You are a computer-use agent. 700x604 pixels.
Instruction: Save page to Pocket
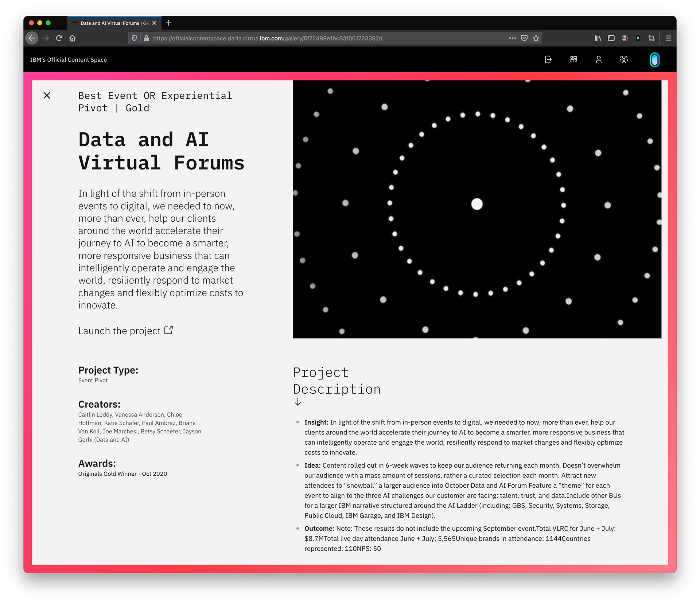(x=524, y=38)
